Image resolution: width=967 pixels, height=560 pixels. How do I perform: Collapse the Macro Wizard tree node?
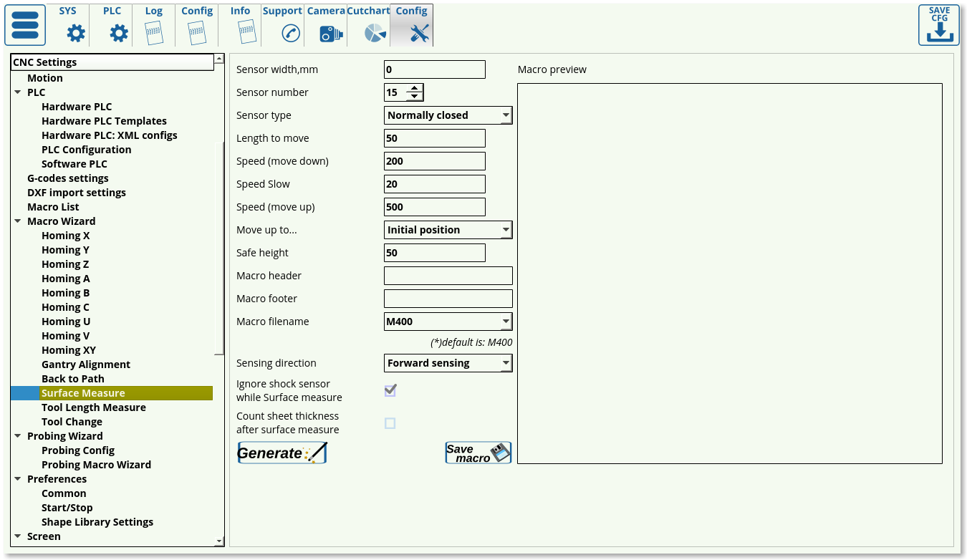18,221
